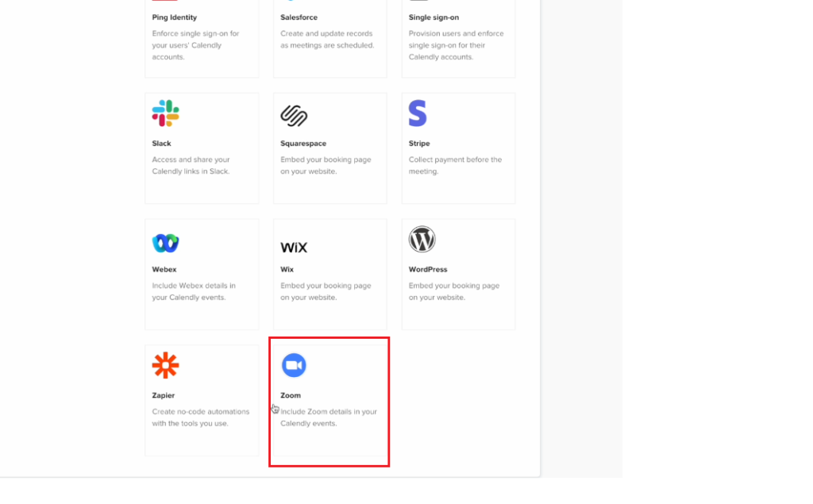Click the Stripe logo icon
Image resolution: width=813 pixels, height=504 pixels.
(x=418, y=113)
